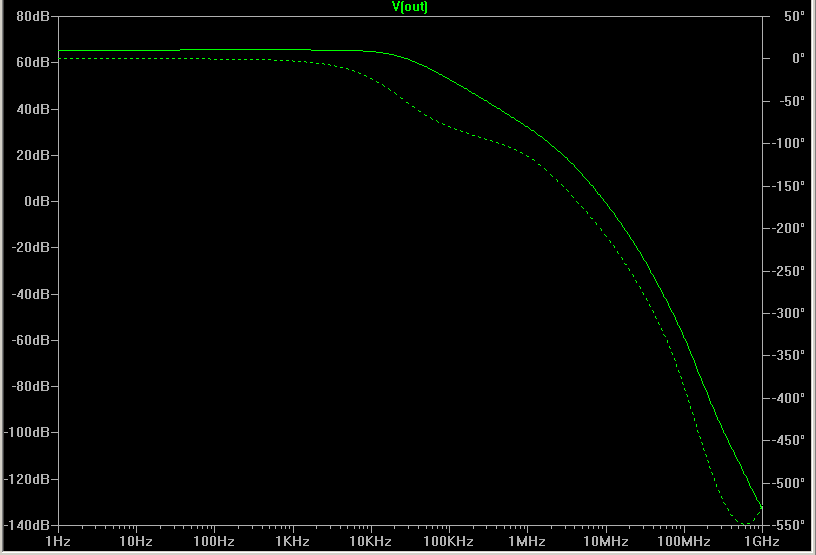The image size is (816, 555).
Task: Click the 1Hz frequency axis label
Action: pyautogui.click(x=58, y=541)
